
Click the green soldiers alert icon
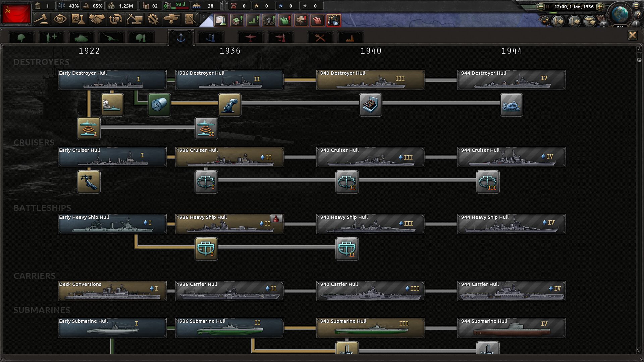point(285,20)
